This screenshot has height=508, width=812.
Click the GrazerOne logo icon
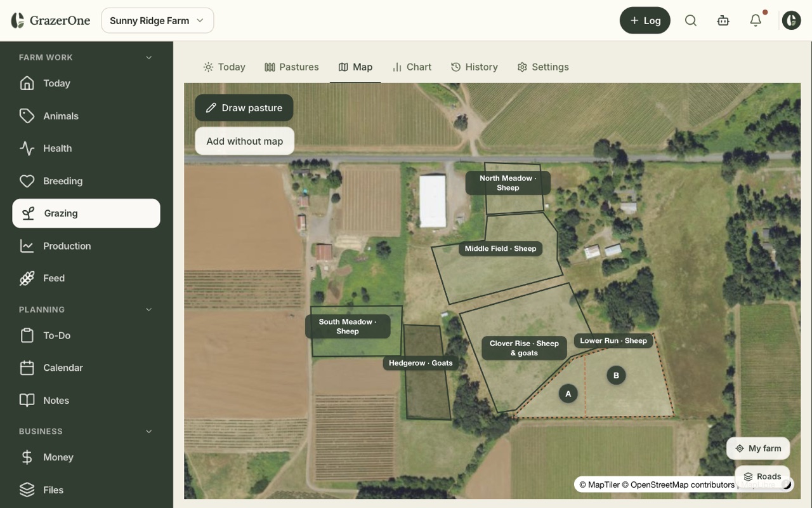point(17,20)
